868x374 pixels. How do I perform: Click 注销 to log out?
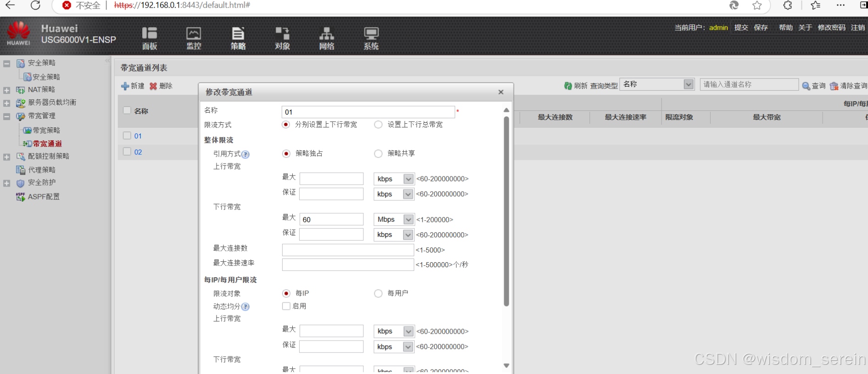[x=858, y=27]
